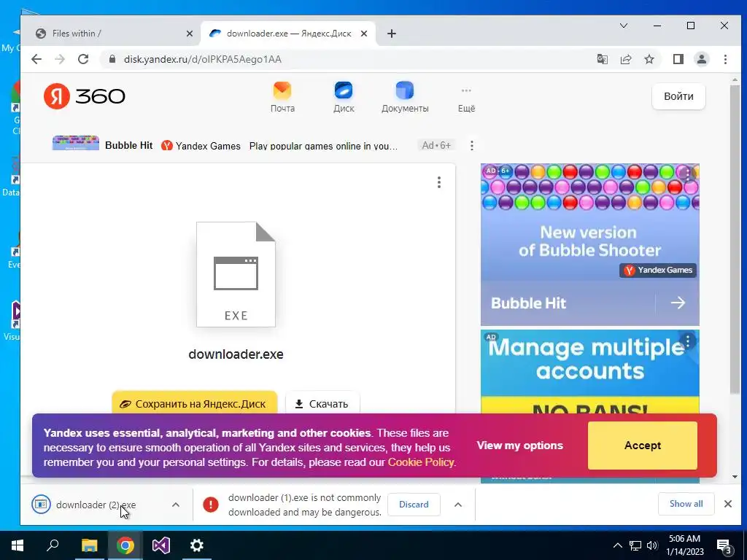Click the Скачать download button
Viewport: 747px width, 560px height.
[x=322, y=404]
